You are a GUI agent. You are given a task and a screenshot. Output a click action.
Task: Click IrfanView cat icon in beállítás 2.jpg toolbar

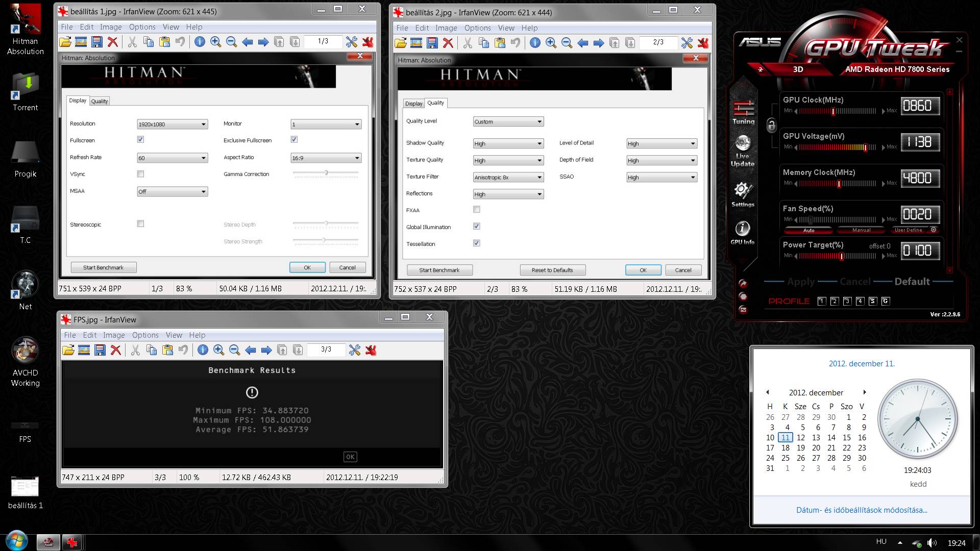703,43
